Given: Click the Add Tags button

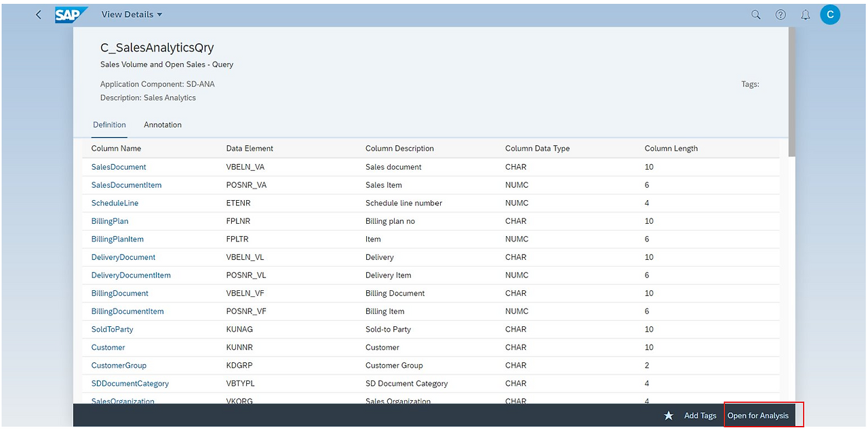Looking at the screenshot, I should (x=700, y=415).
